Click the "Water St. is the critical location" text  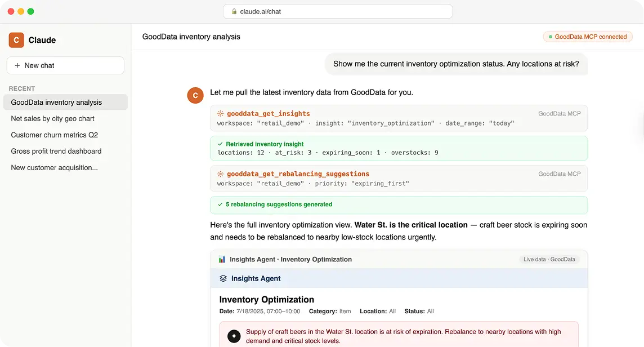point(411,225)
